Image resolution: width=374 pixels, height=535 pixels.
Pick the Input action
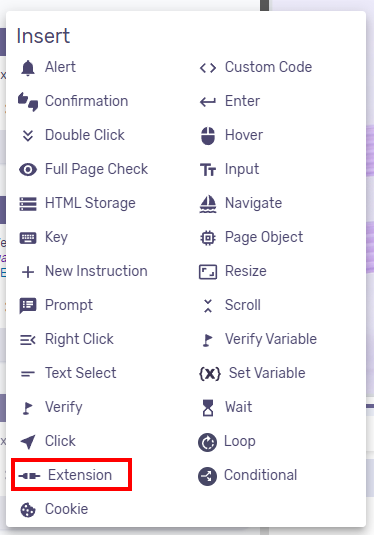point(229,169)
